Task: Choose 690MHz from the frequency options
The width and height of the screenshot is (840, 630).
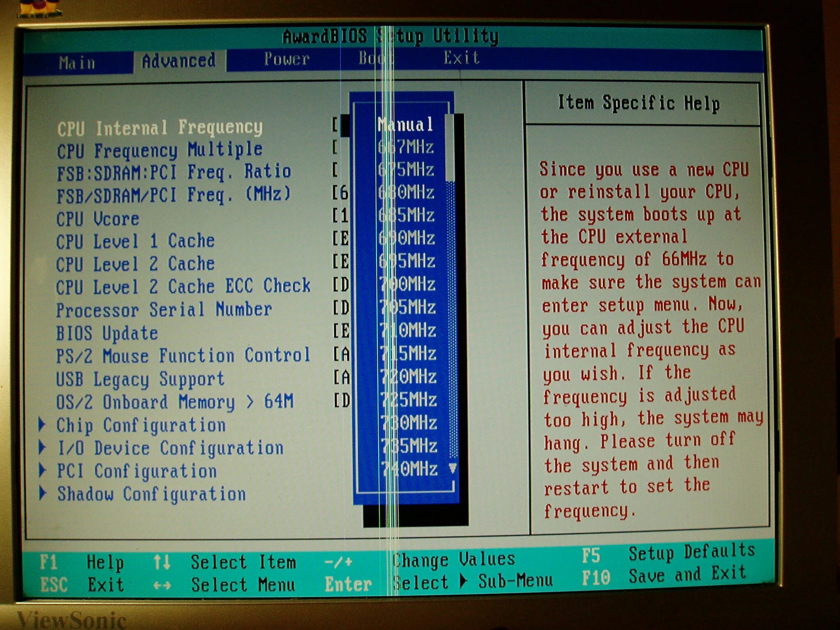Action: click(406, 238)
